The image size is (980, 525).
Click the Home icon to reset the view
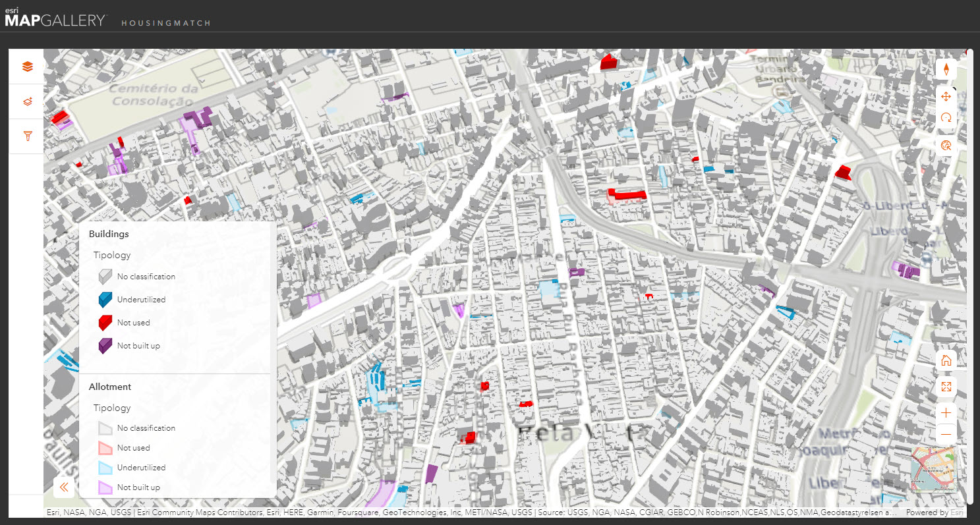coord(946,360)
